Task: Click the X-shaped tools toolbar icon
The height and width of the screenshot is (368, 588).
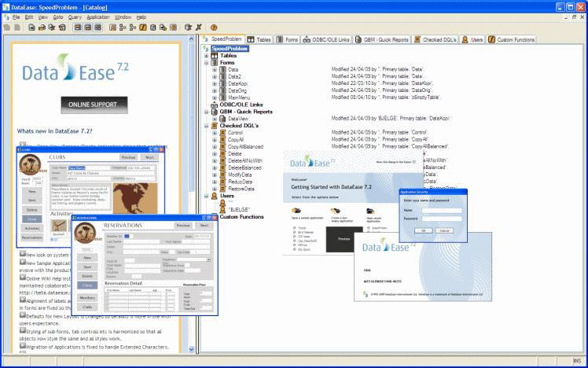Action: (x=199, y=28)
